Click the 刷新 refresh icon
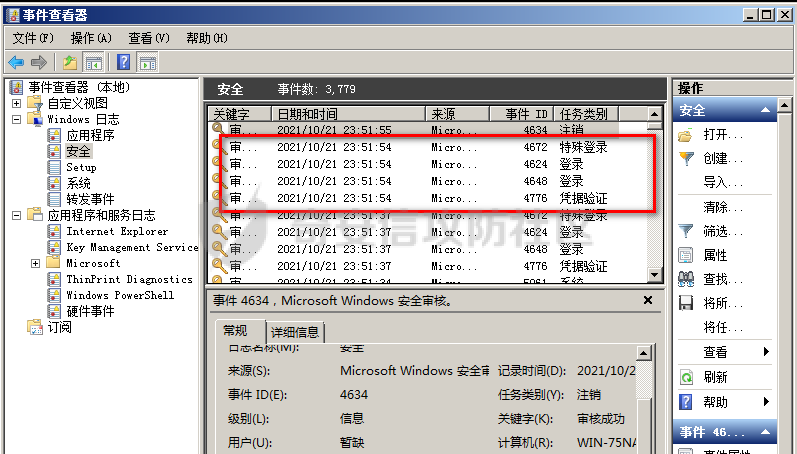 click(686, 377)
